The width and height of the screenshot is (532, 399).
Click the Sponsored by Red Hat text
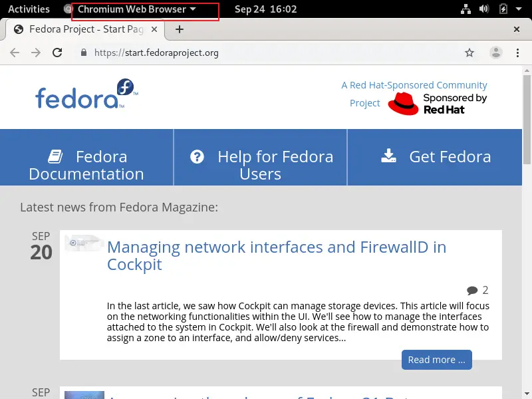455,104
